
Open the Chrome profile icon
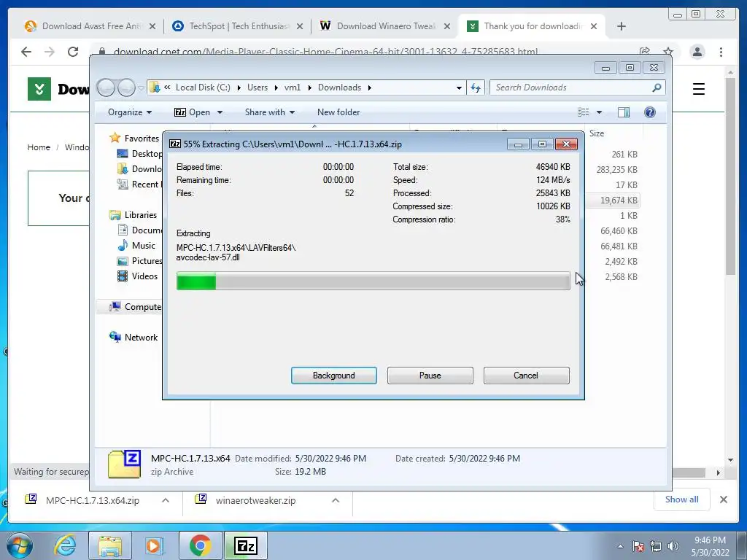click(697, 52)
